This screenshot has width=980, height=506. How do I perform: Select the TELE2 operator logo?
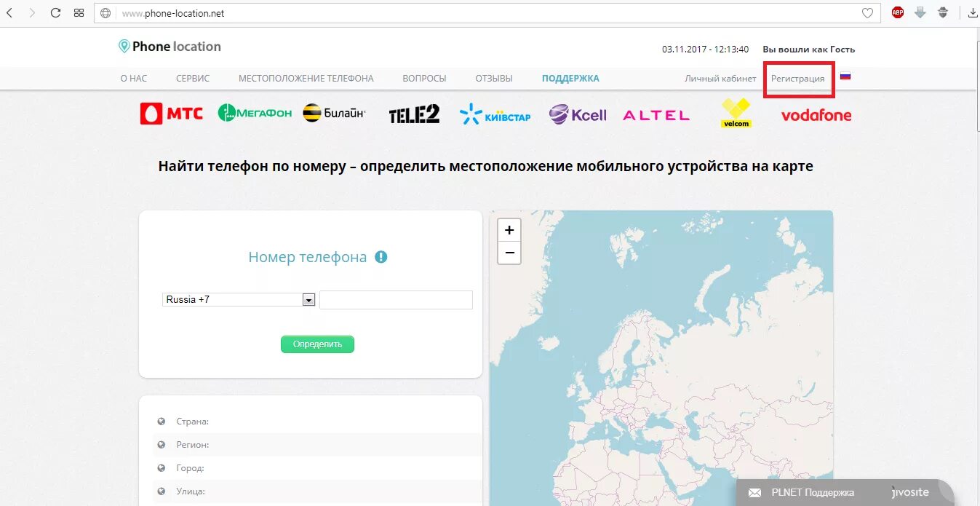(414, 114)
